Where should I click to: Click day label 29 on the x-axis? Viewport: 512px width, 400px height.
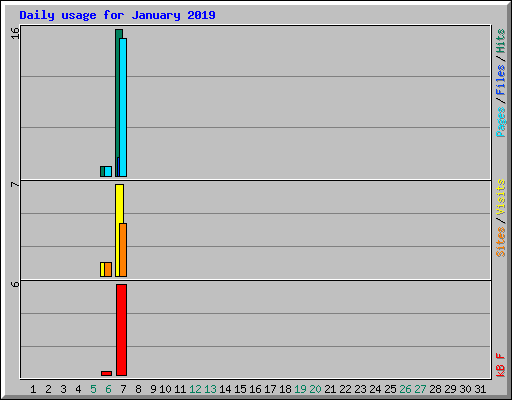450,389
